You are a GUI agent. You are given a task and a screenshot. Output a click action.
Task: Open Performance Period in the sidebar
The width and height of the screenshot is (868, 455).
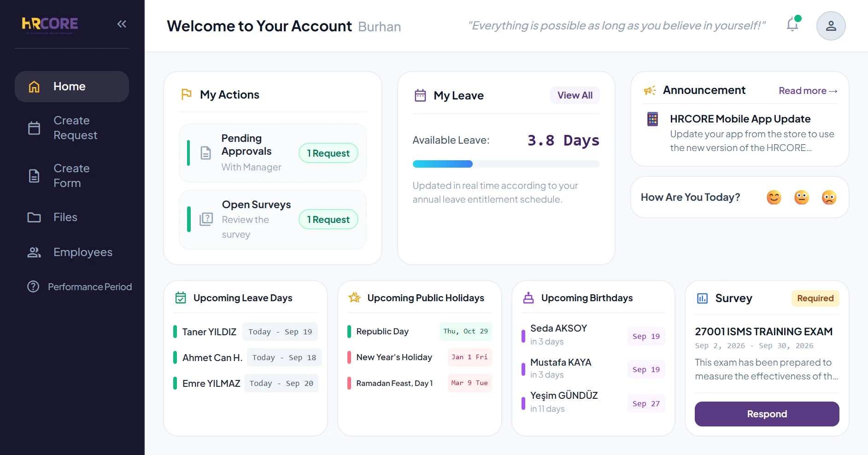[x=79, y=287]
